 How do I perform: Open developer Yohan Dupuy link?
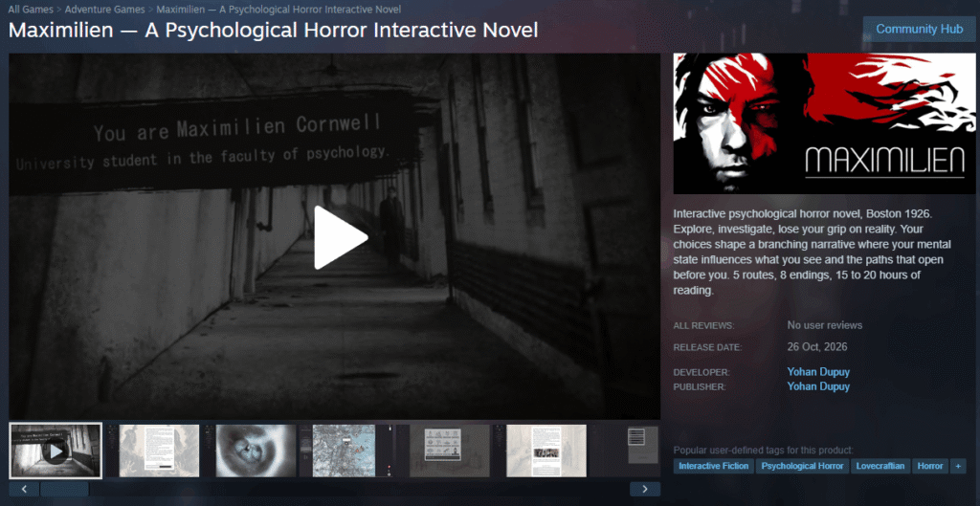(x=818, y=372)
